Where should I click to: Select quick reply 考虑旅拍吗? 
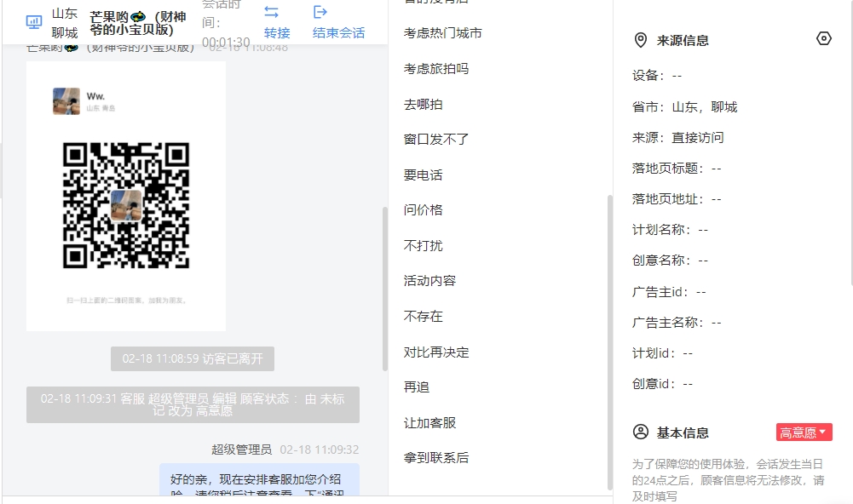[436, 69]
